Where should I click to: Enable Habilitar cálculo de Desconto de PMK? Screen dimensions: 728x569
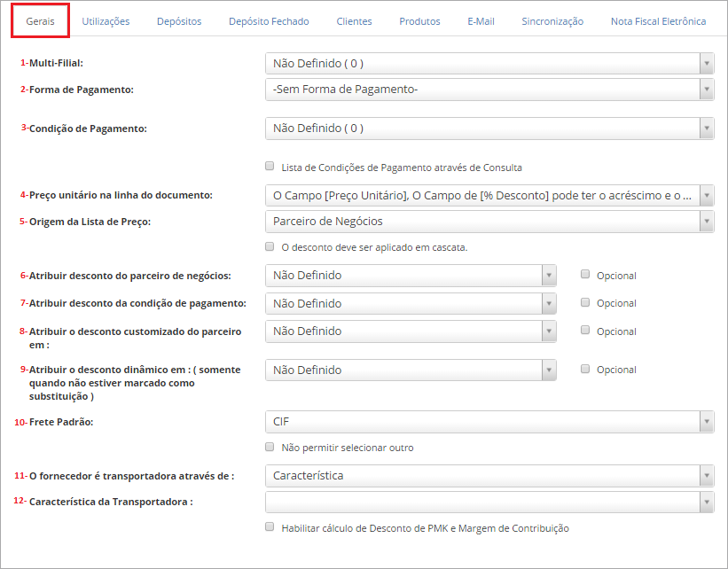coord(270,526)
